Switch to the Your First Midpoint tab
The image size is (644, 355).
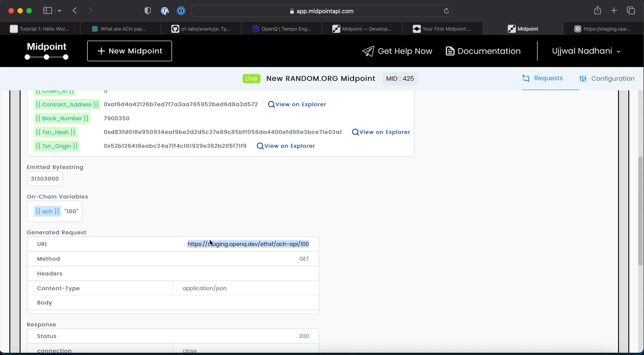pos(442,29)
